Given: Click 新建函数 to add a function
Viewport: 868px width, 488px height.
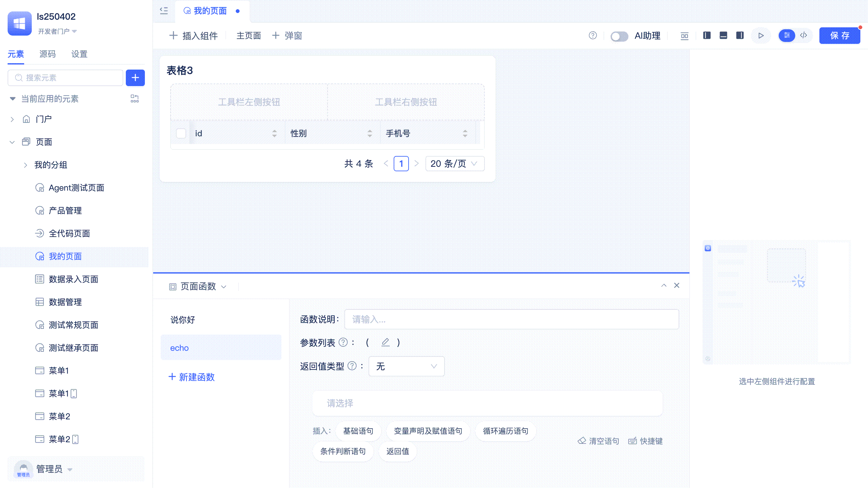Looking at the screenshot, I should [x=191, y=377].
